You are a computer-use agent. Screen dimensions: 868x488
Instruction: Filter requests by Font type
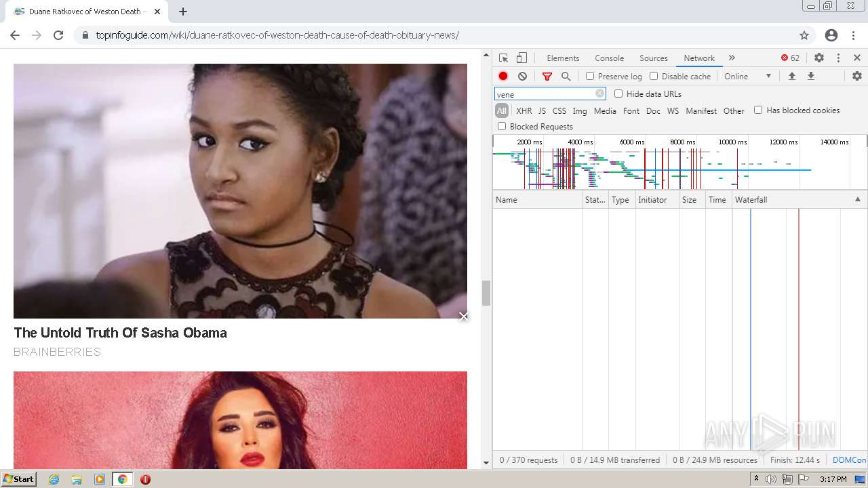pyautogui.click(x=631, y=111)
